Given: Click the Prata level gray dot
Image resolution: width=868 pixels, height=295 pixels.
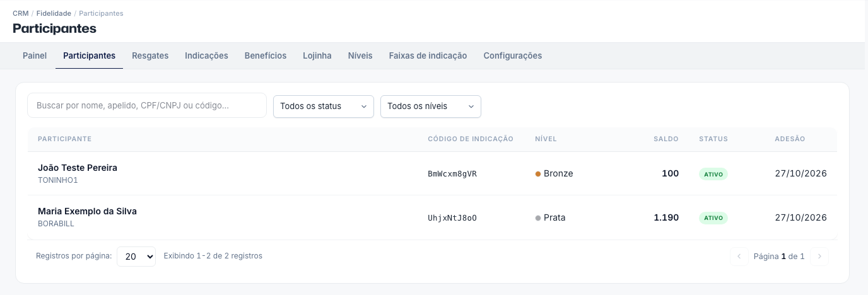Looking at the screenshot, I should pyautogui.click(x=538, y=218).
